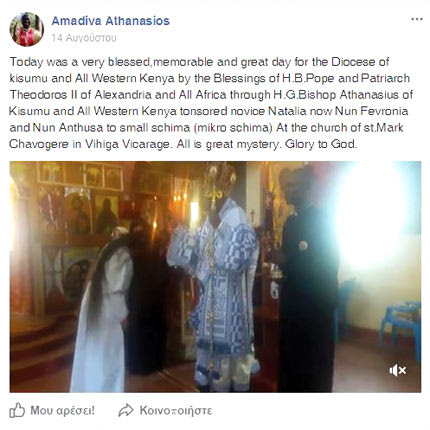Click the post text beginning 'Today was a very blessed'

[211, 103]
